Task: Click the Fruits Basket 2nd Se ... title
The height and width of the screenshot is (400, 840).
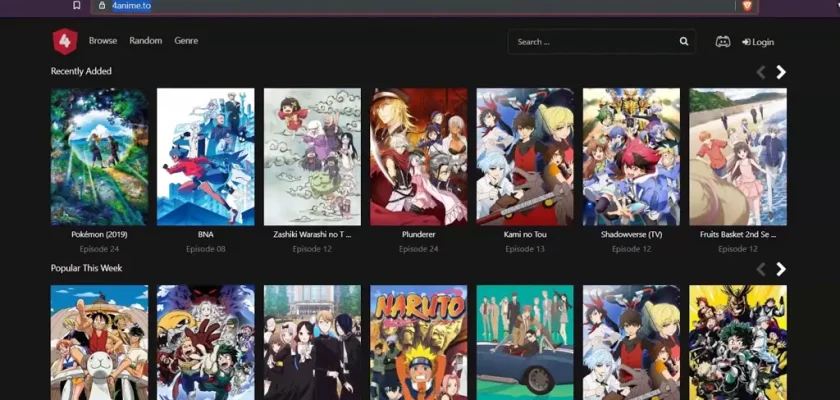Action: 738,235
